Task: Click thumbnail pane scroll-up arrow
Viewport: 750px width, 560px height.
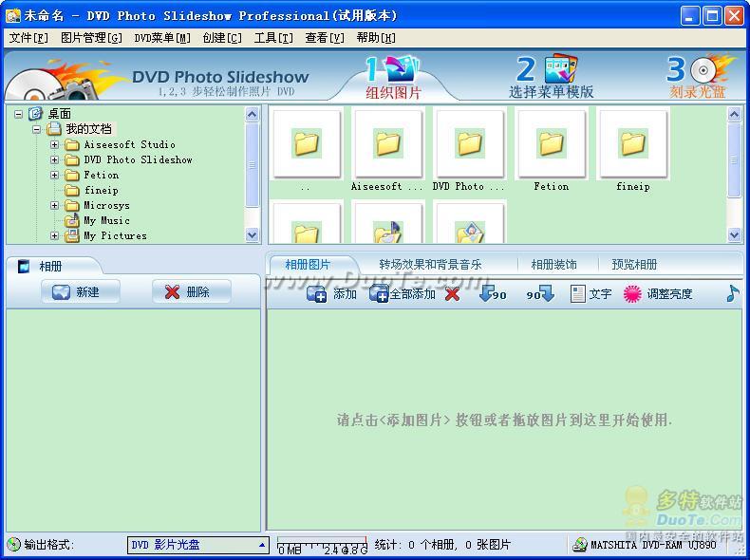Action: pyautogui.click(x=734, y=114)
